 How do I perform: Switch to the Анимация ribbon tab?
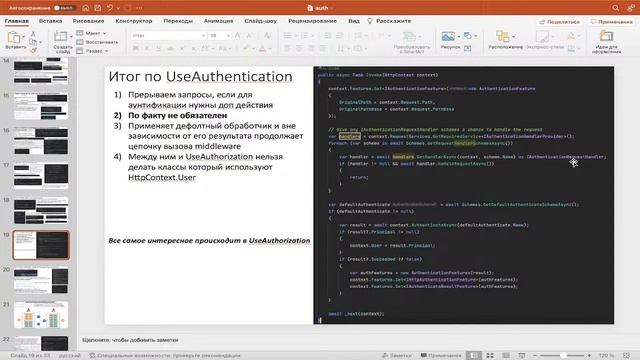click(218, 21)
